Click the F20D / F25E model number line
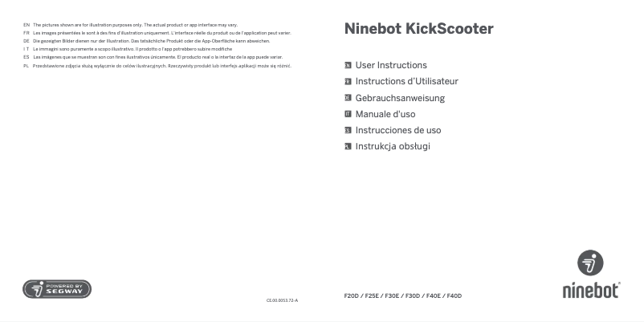Image resolution: width=644 pixels, height=322 pixels. click(402, 296)
